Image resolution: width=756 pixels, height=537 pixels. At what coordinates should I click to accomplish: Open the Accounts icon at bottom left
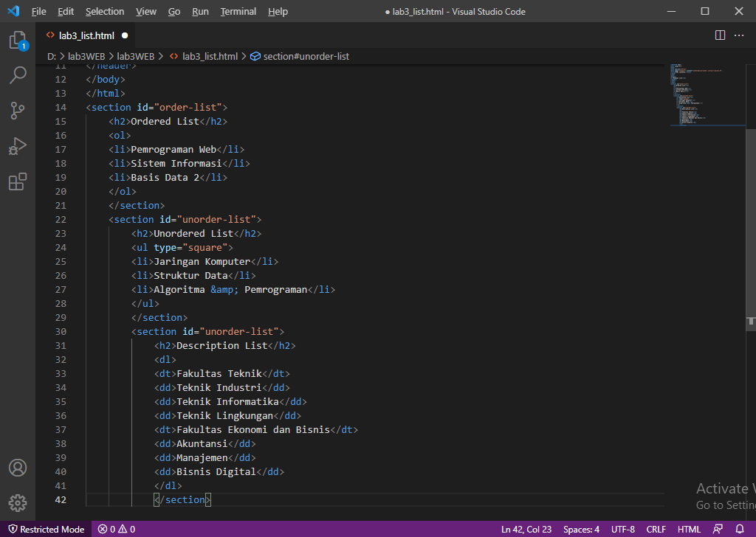coord(18,467)
